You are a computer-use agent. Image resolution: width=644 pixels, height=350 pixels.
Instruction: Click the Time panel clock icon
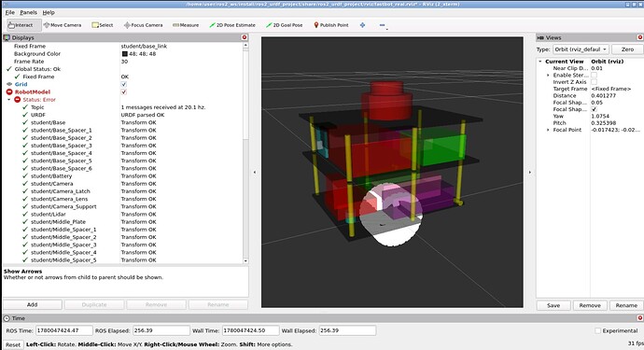click(7, 318)
